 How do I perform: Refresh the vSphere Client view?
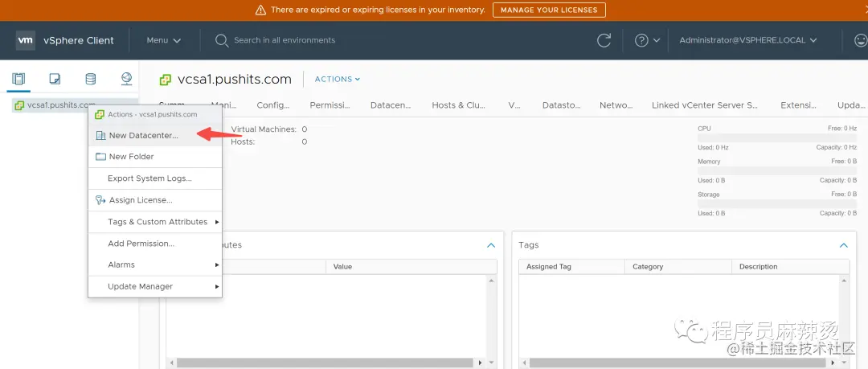tap(604, 40)
